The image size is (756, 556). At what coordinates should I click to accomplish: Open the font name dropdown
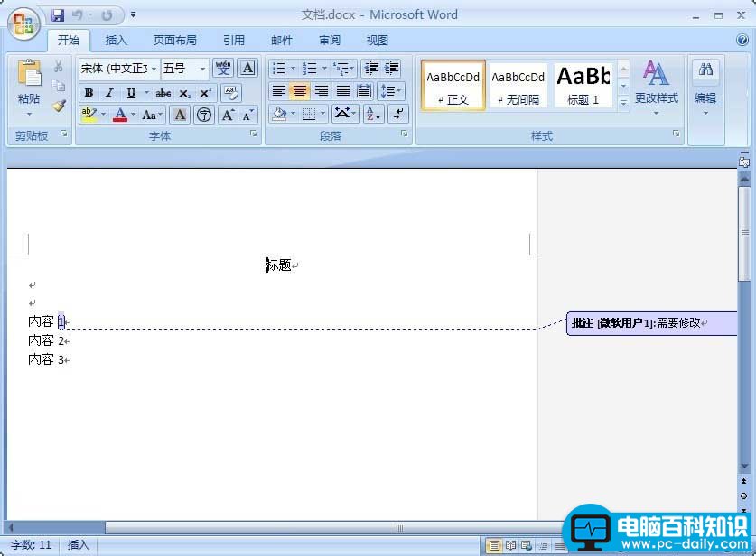(154, 69)
